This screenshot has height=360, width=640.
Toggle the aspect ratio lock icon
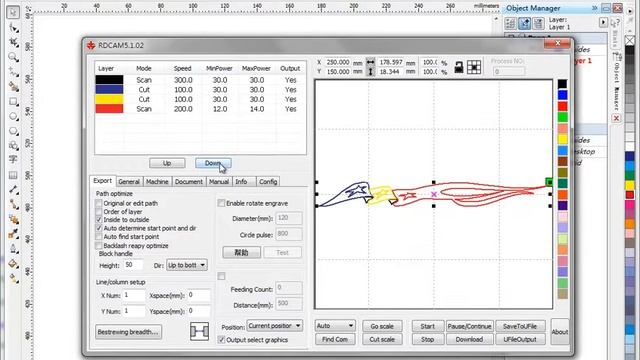click(x=459, y=67)
